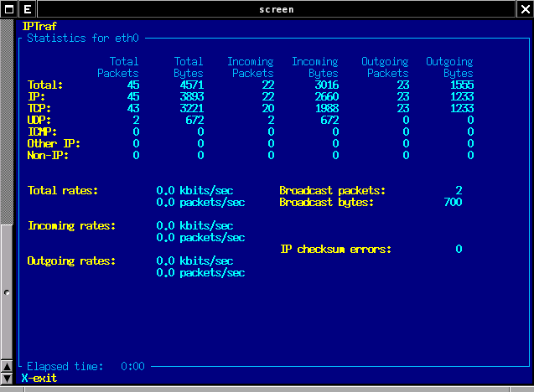534x392 pixels.
Task: Click the scroll up arrow in left scrollbar
Action: point(7,367)
